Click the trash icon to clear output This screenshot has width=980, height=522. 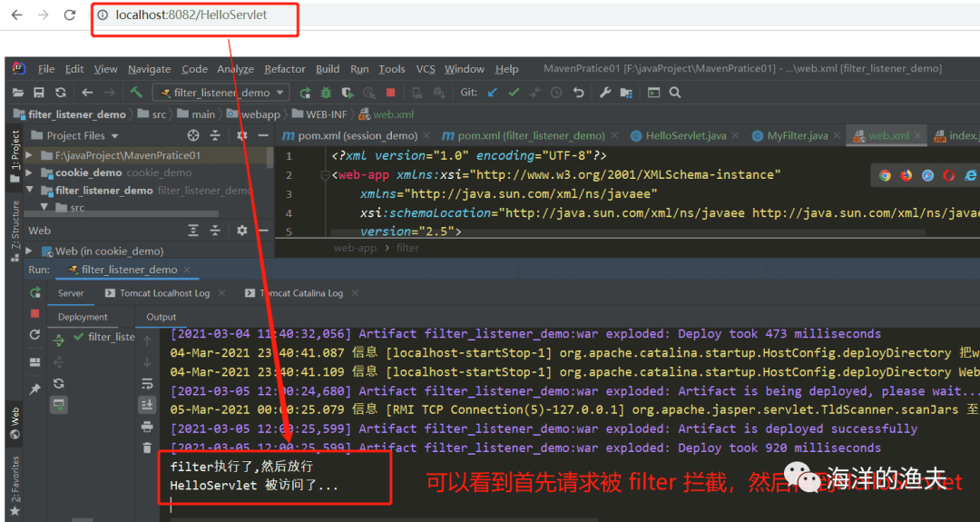[x=147, y=448]
